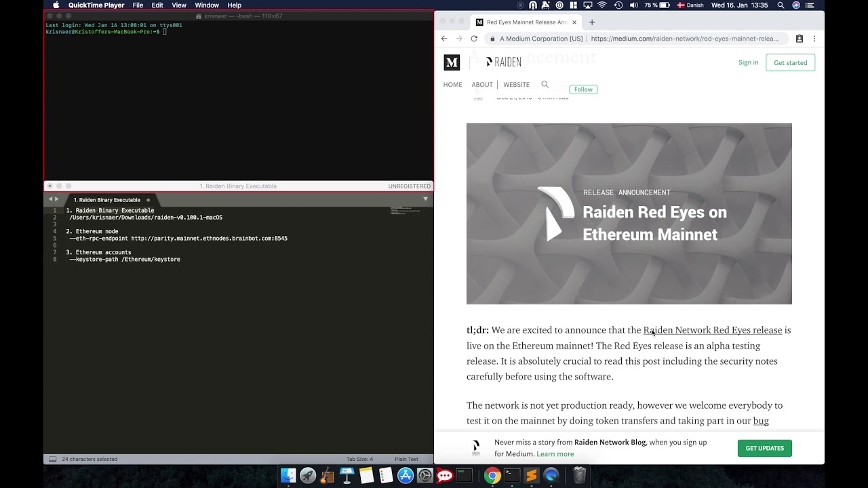The height and width of the screenshot is (488, 868).
Task: Open the Chrome three-dot menu
Action: [814, 39]
